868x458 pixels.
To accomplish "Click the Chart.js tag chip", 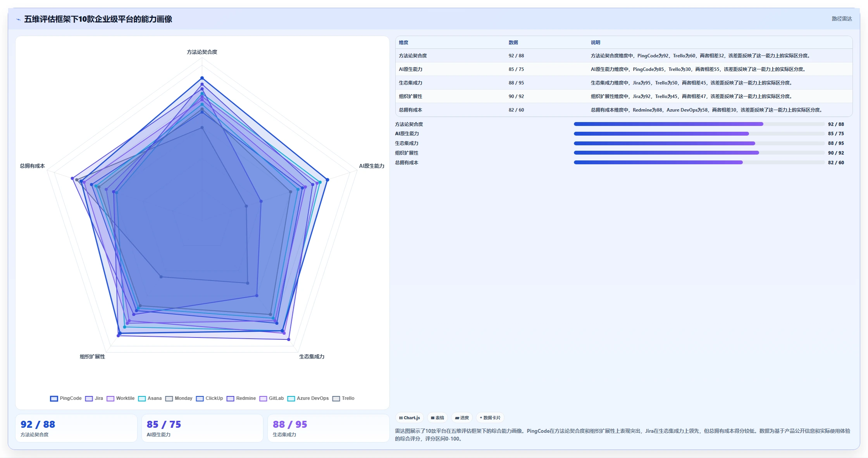I will coord(409,418).
